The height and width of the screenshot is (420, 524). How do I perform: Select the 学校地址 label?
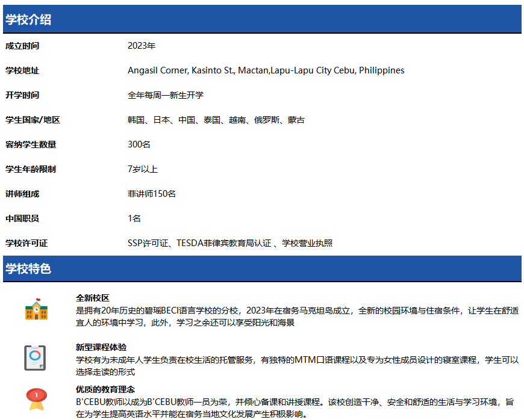[x=22, y=70]
